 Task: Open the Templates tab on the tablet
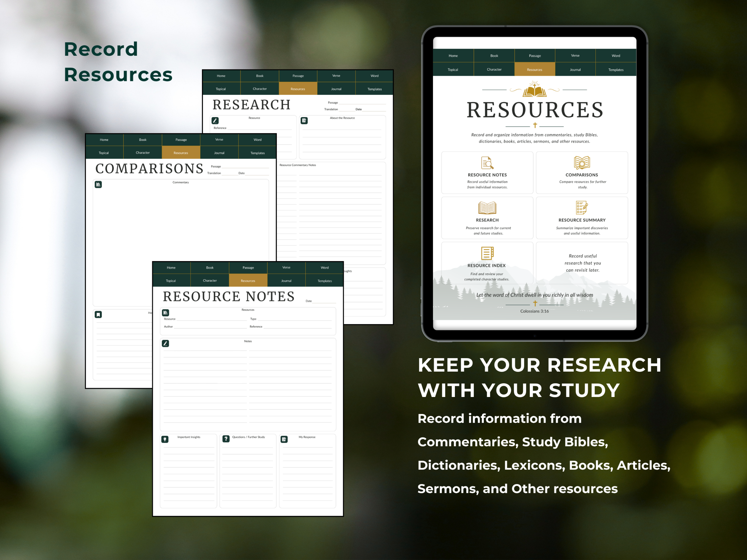616,69
